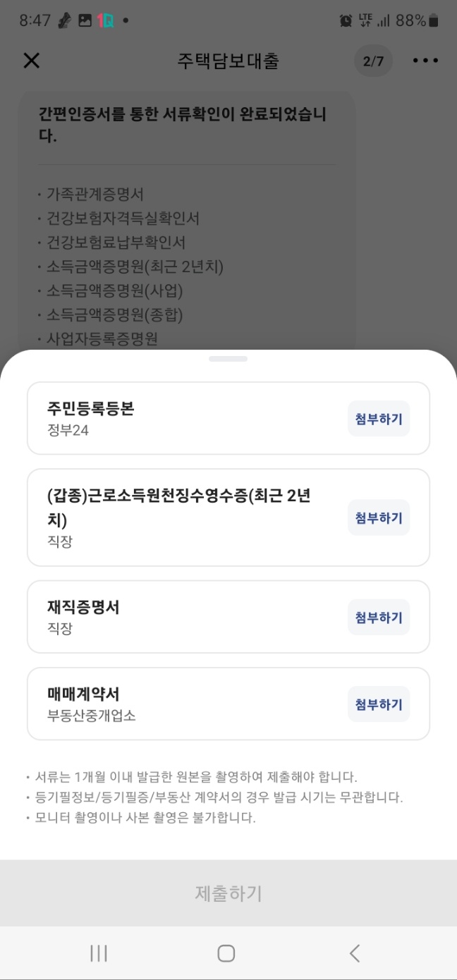Tap the recent apps navigation button

point(98,953)
